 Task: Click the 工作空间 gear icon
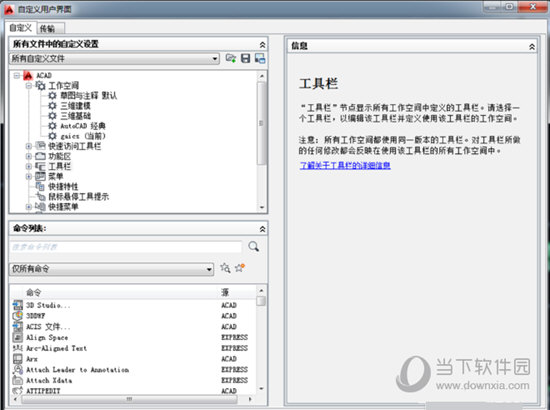click(x=40, y=85)
